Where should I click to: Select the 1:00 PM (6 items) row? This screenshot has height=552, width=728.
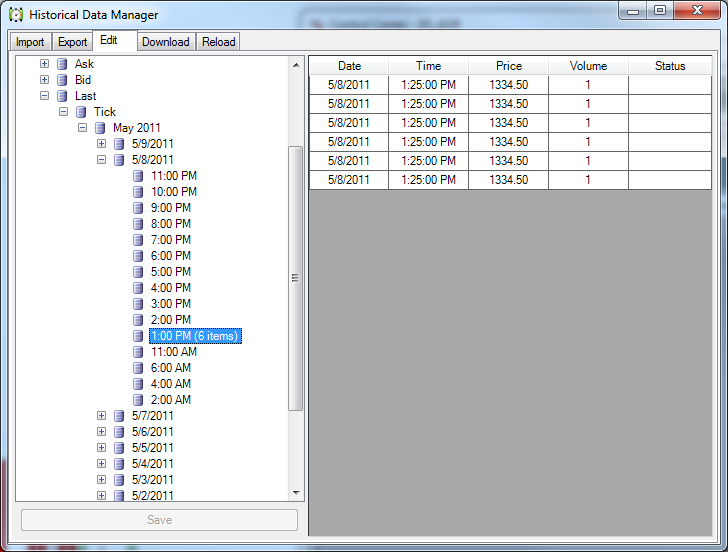point(195,336)
